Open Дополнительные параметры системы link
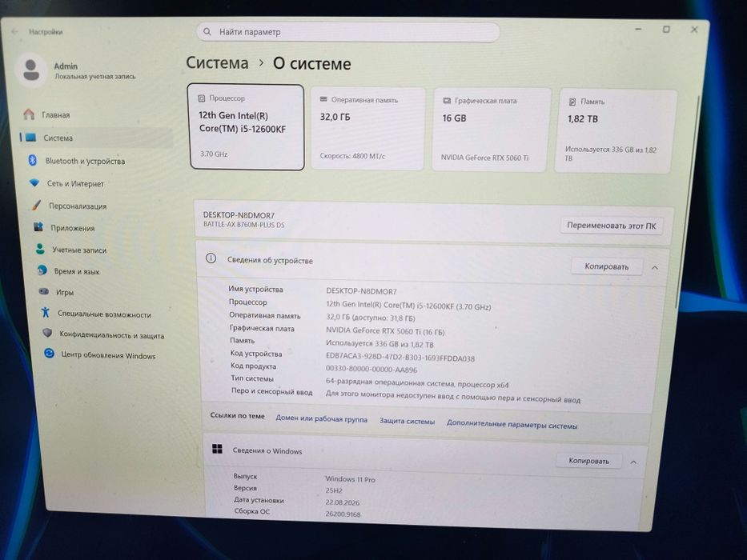 (512, 424)
